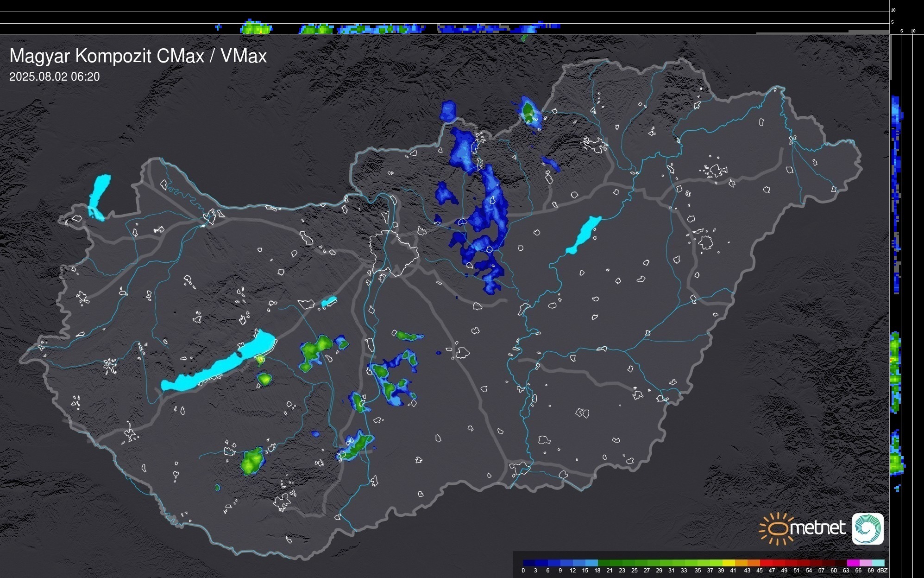Click the light cyan 69 dBZ legend swatch
Screen dimensions: 924x578
[878, 563]
